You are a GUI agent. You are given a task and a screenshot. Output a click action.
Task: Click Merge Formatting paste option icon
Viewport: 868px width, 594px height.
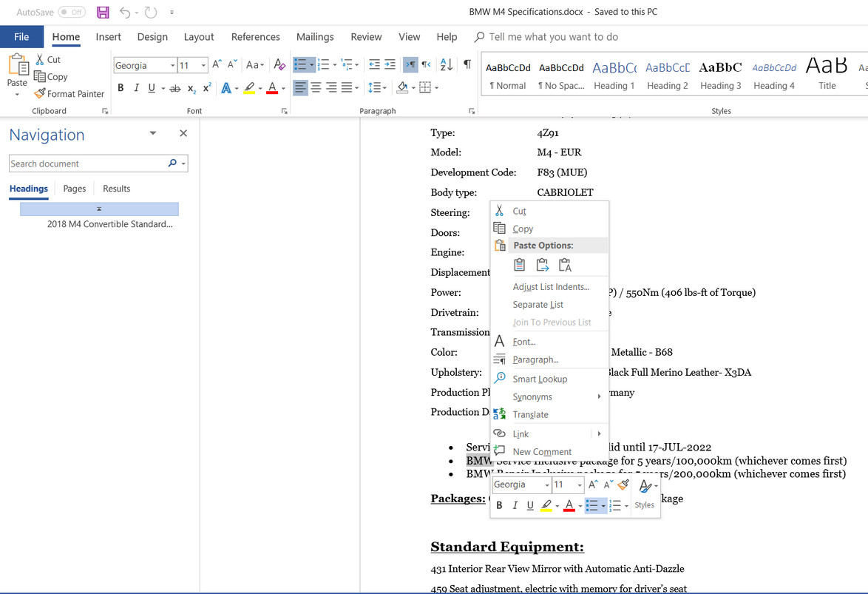pos(542,265)
